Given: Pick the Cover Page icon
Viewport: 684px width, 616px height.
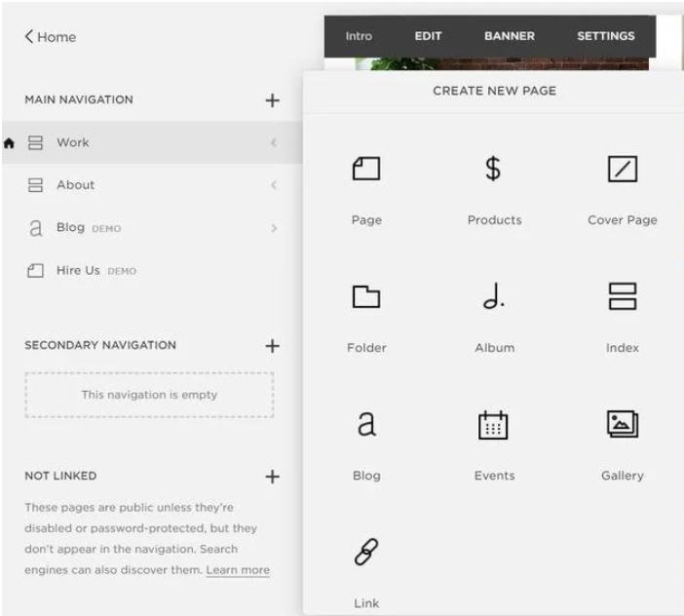Looking at the screenshot, I should (622, 169).
